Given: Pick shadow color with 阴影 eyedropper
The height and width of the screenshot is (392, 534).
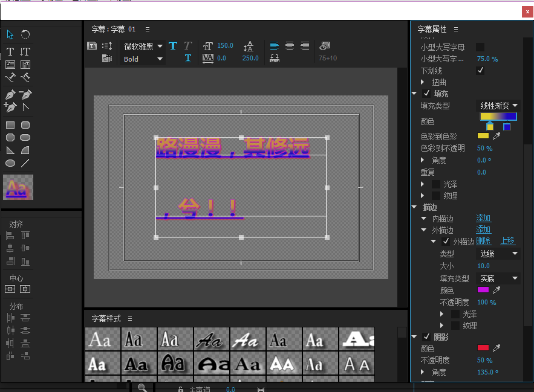Looking at the screenshot, I should 497,348.
